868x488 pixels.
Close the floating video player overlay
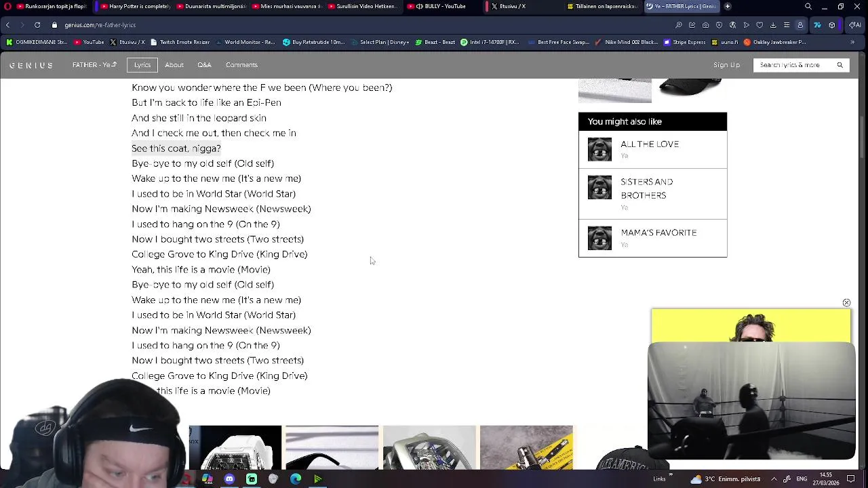click(846, 303)
